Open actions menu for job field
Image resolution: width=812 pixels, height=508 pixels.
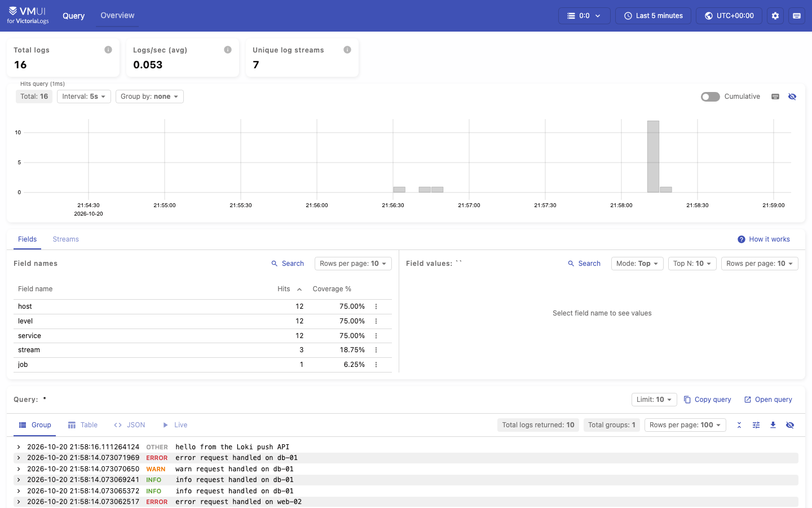[376, 365]
